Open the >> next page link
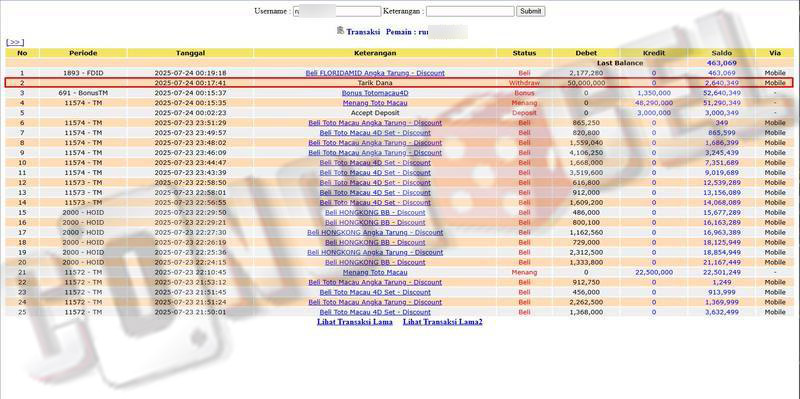 pyautogui.click(x=15, y=42)
